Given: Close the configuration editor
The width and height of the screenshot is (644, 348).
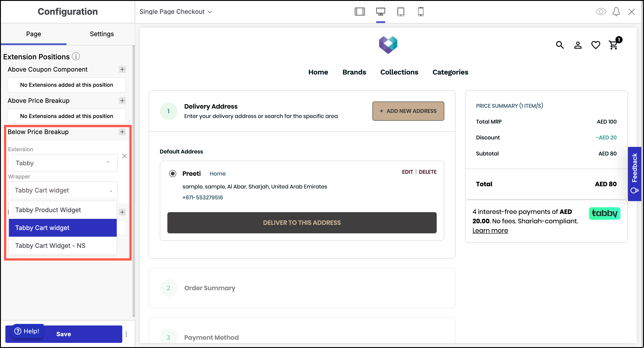Looking at the screenshot, I should [x=632, y=12].
